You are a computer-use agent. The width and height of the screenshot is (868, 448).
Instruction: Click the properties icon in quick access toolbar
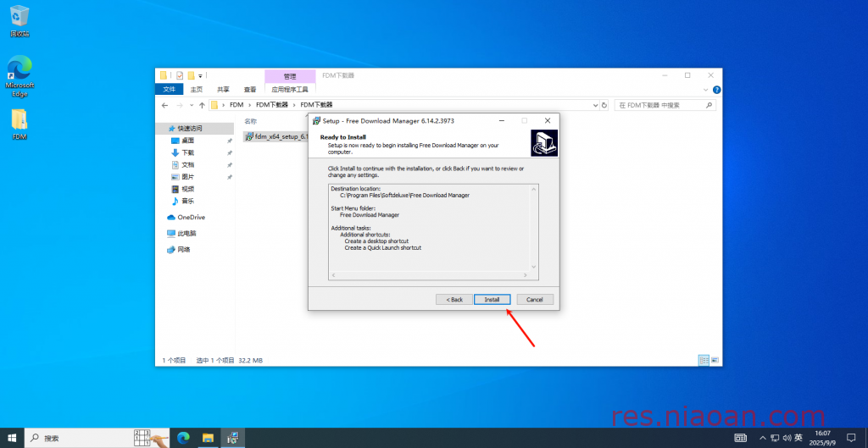tap(180, 75)
